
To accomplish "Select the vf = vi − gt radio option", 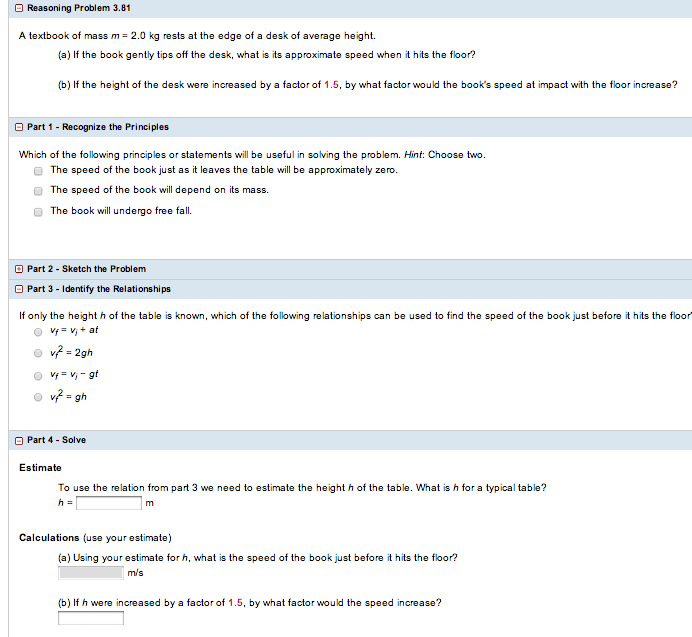I will pyautogui.click(x=38, y=375).
